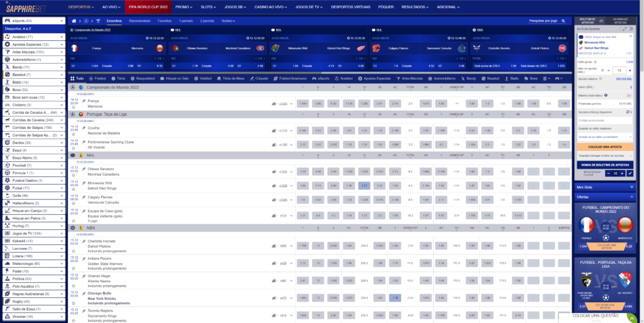Image resolution: width=644 pixels, height=323 pixels.
Task: Open FIFA WORLD CUP 2022 menu item
Action: (x=148, y=7)
